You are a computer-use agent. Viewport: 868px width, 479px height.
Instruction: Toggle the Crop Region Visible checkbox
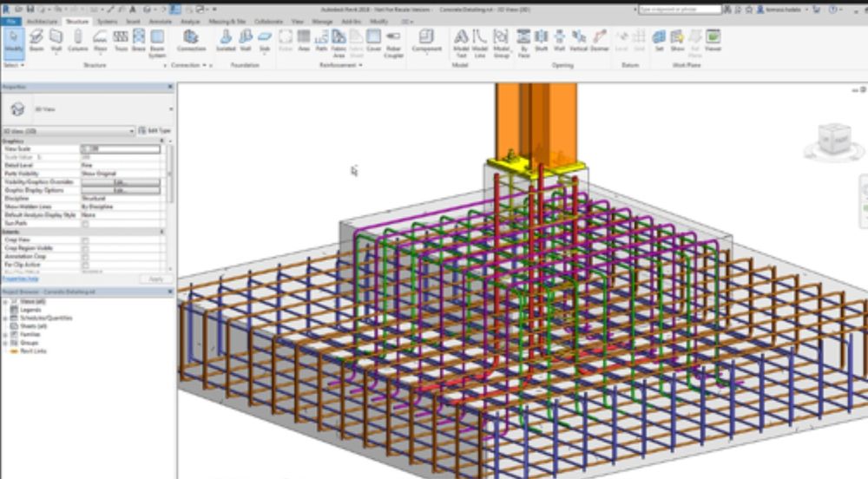85,248
